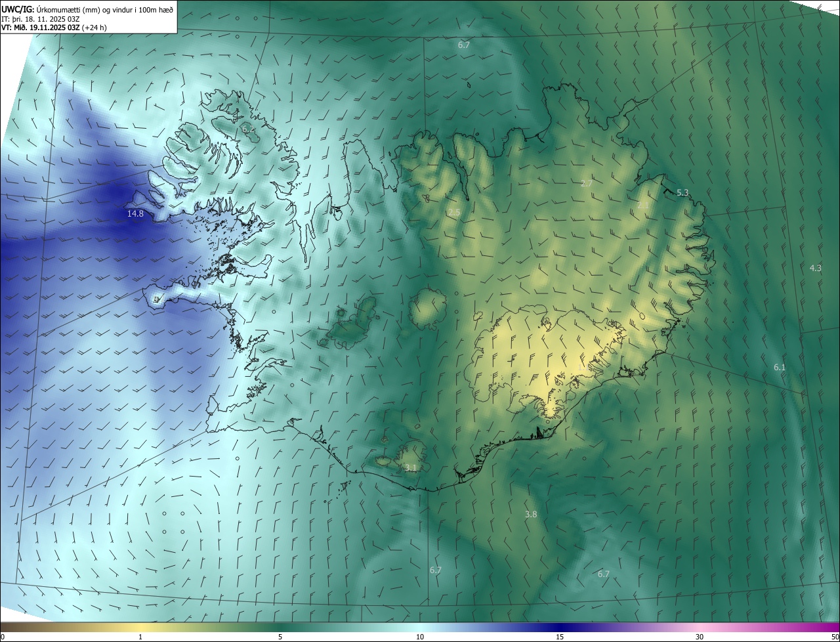
Task: Click the 6.7 value label north of Iceland
Action: (463, 45)
